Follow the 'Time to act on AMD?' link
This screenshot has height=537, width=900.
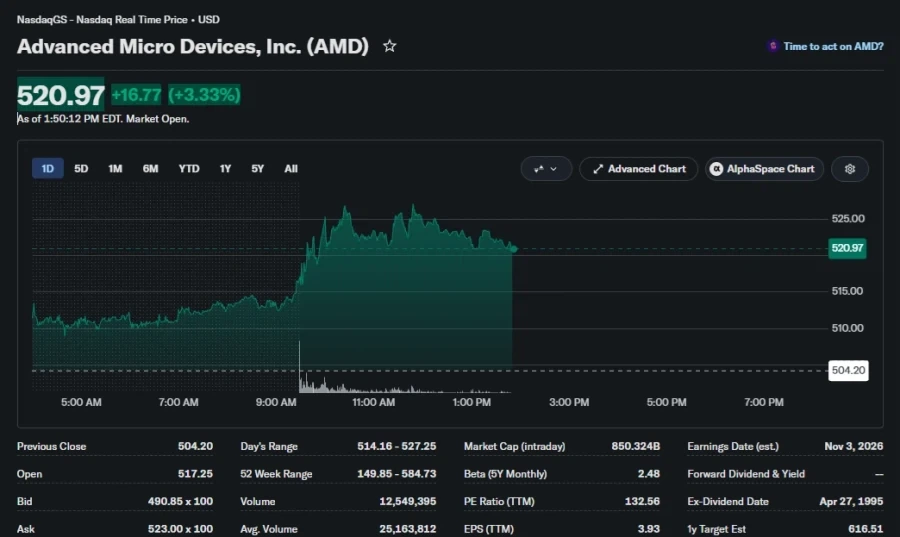(x=833, y=46)
